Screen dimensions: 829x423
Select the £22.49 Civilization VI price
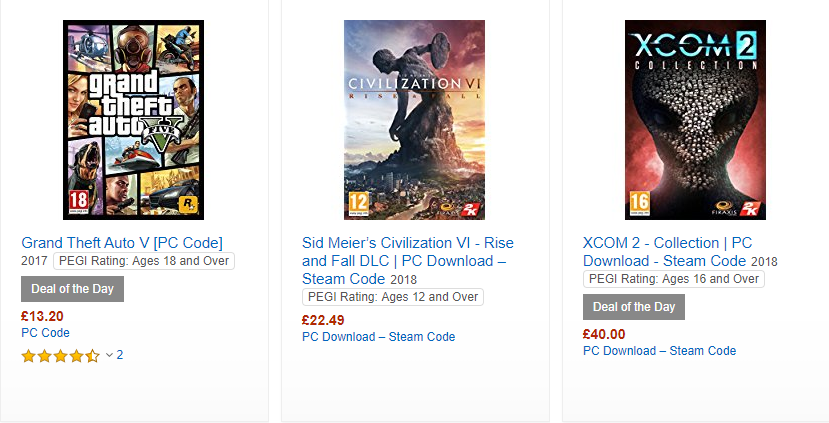coord(323,320)
